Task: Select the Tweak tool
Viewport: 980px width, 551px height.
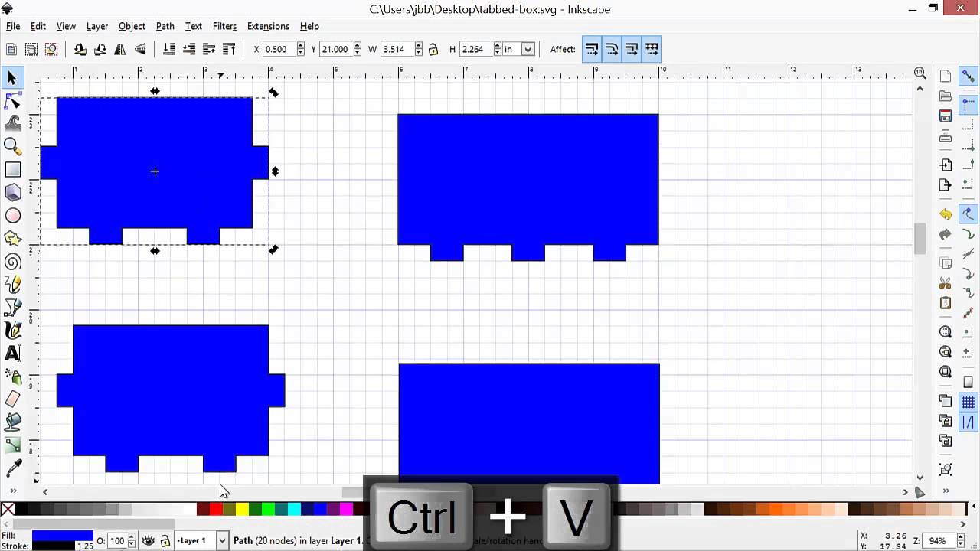Action: pos(12,122)
